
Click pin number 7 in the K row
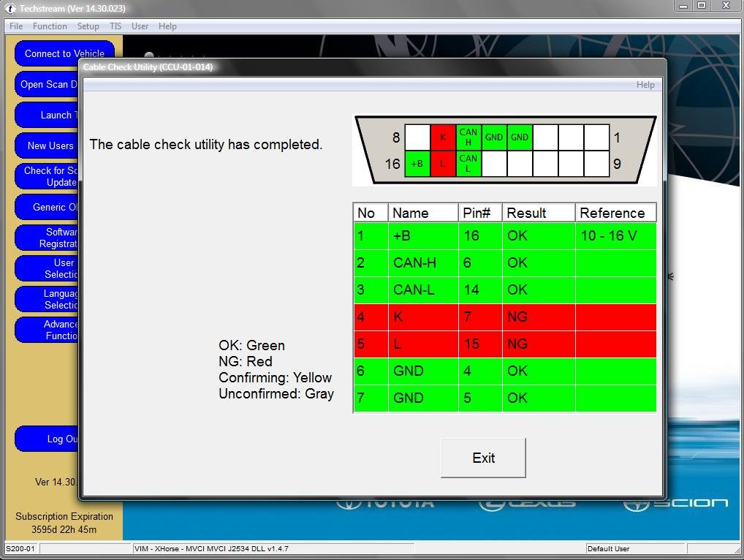tap(480, 317)
